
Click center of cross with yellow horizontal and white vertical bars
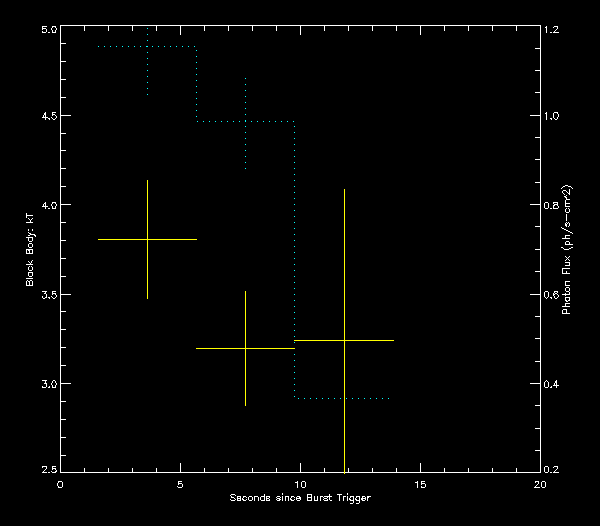246,348
